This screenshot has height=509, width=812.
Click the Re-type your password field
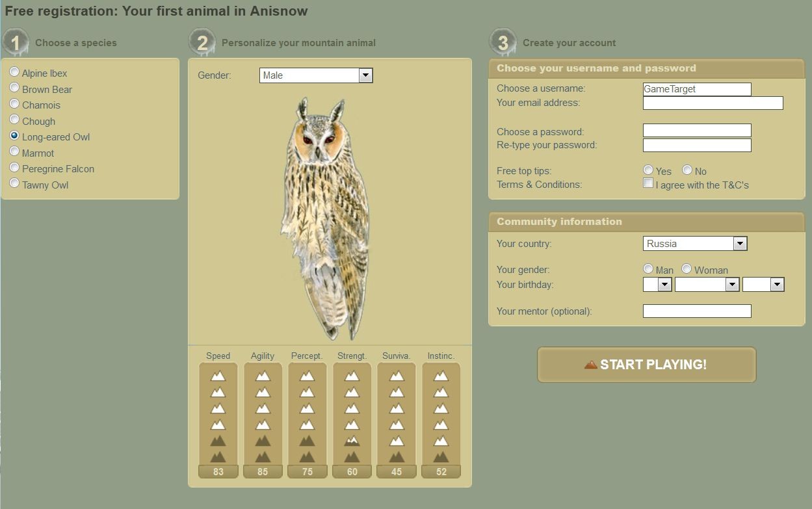(697, 145)
